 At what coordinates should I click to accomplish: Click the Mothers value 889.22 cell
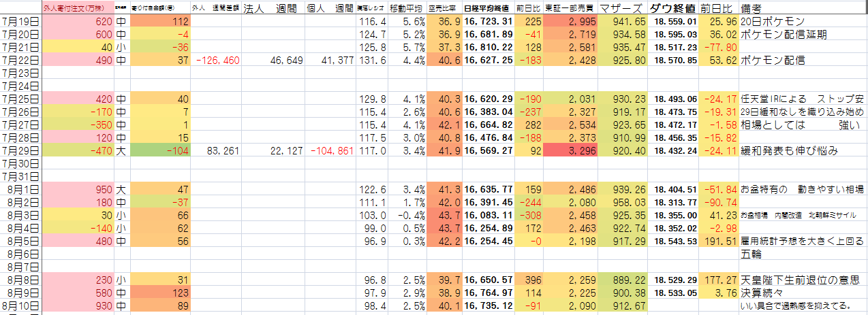pos(623,280)
